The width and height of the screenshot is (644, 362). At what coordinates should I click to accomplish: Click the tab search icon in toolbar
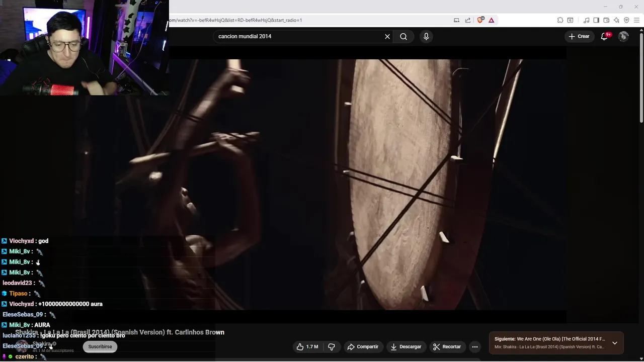coord(570,20)
